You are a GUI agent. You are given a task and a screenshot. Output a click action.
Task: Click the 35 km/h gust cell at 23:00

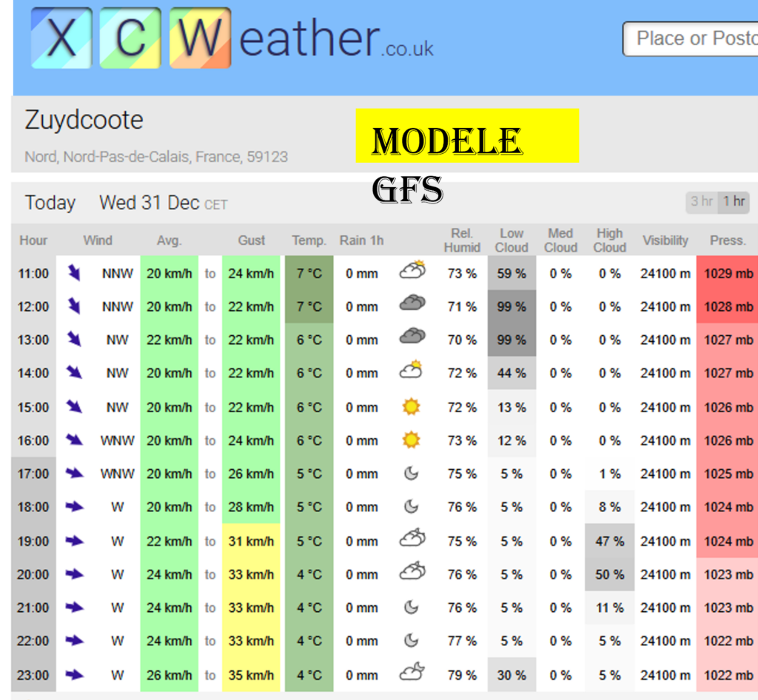pyautogui.click(x=251, y=675)
